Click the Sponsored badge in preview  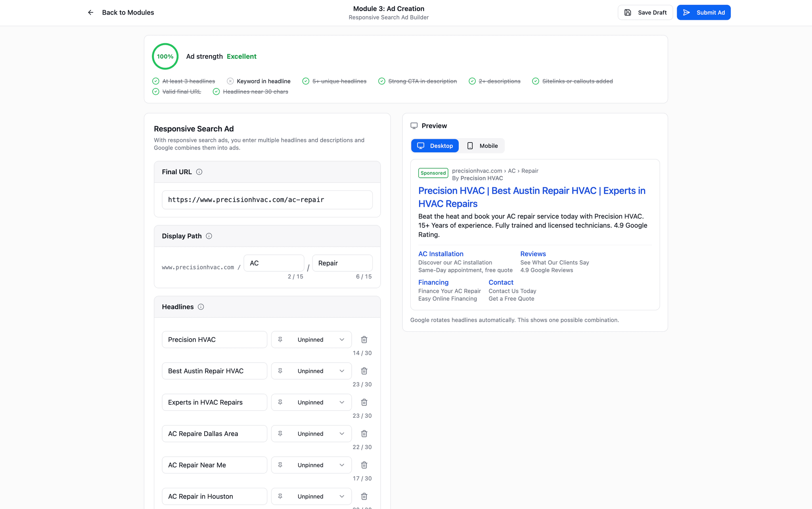click(433, 173)
